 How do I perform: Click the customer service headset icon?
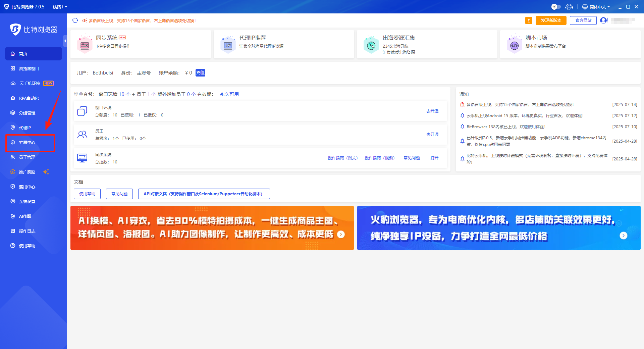(x=569, y=7)
